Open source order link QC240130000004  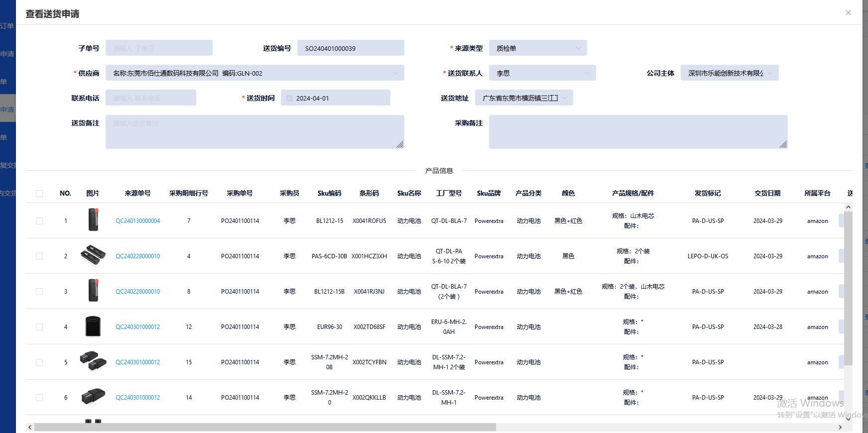[138, 221]
